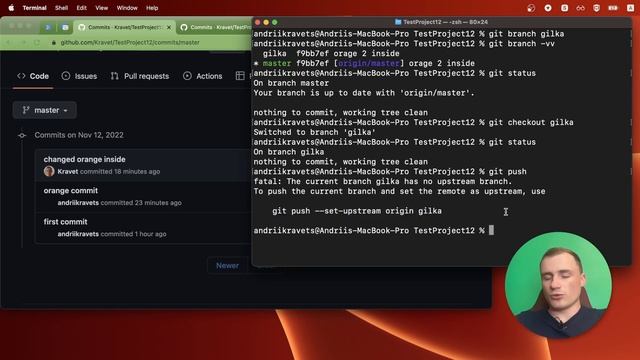Click the battery status icon

click(613, 8)
